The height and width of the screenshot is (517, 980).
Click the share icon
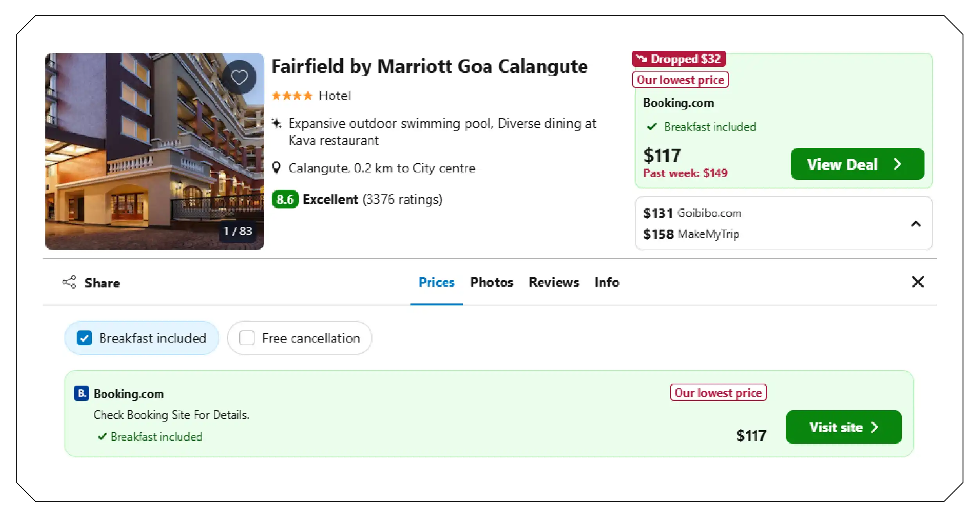point(69,282)
